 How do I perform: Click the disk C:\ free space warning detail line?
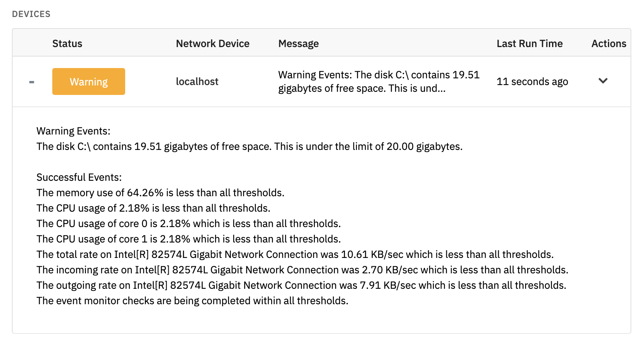click(x=250, y=146)
